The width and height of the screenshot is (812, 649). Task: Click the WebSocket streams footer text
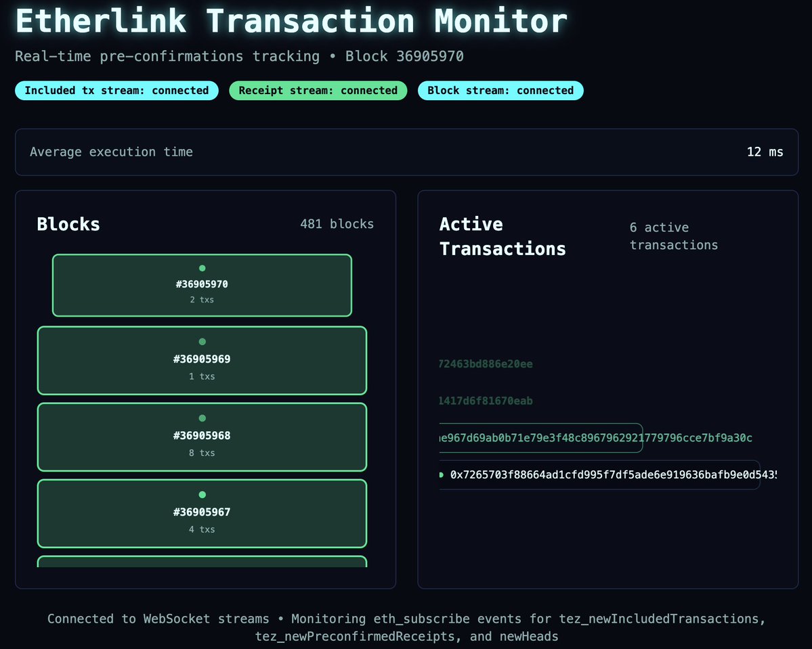tap(406, 627)
